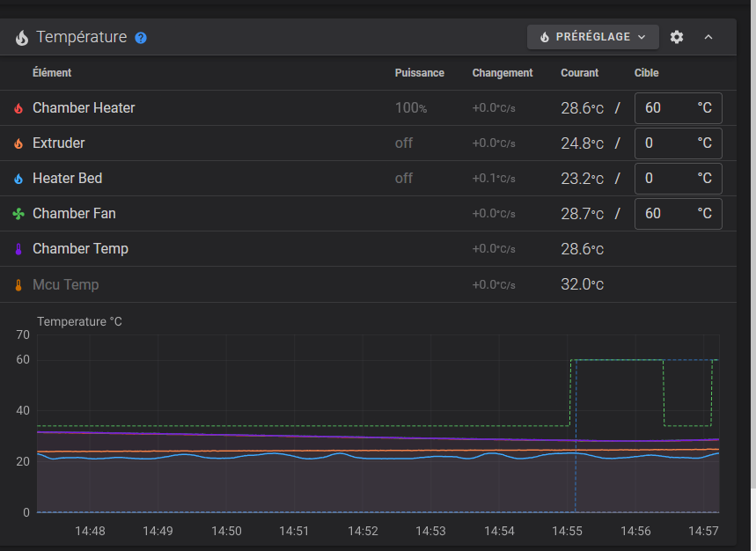756x551 pixels.
Task: Click the Courant column header
Action: click(579, 73)
